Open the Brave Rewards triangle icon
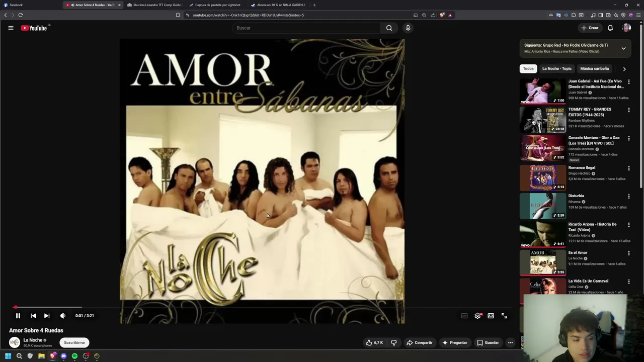This screenshot has width=644, height=362. (450, 15)
